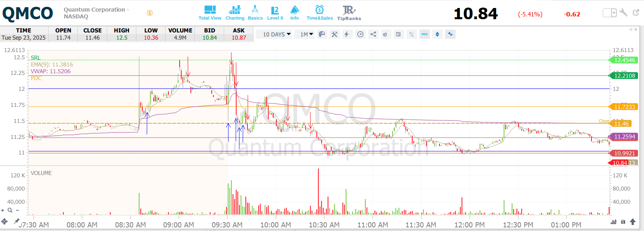Click the date Tue Sep 23, 2025

pos(24,38)
